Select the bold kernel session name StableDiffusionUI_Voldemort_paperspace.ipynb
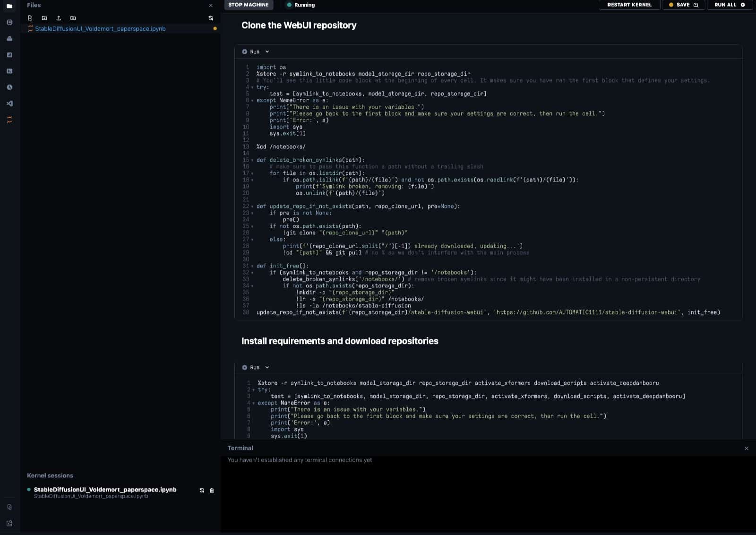This screenshot has height=535, width=756. click(x=105, y=490)
